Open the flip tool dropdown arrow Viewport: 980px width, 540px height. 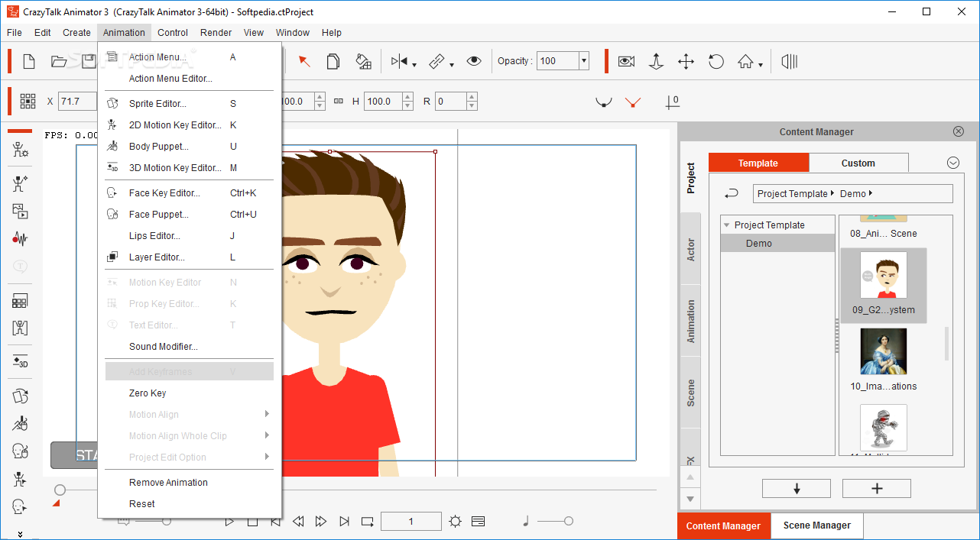tap(414, 66)
